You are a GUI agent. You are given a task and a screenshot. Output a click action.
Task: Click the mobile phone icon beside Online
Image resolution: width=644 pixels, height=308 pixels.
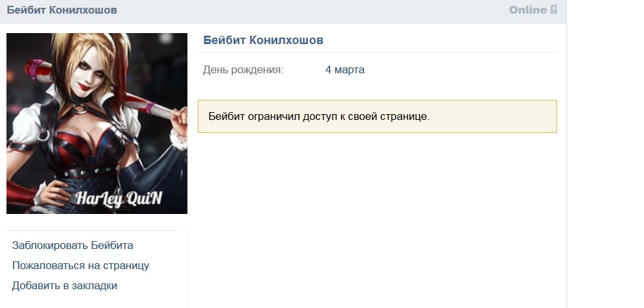pos(554,10)
